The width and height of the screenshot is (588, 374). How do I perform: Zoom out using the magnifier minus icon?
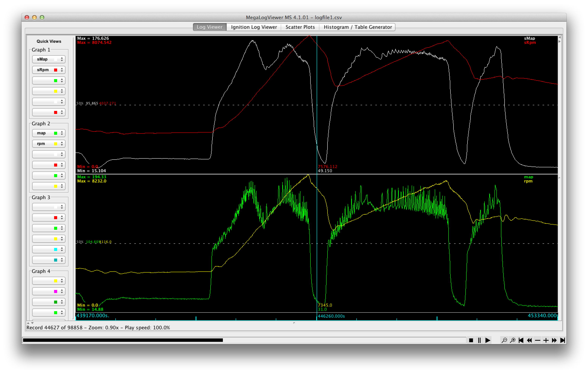click(504, 340)
